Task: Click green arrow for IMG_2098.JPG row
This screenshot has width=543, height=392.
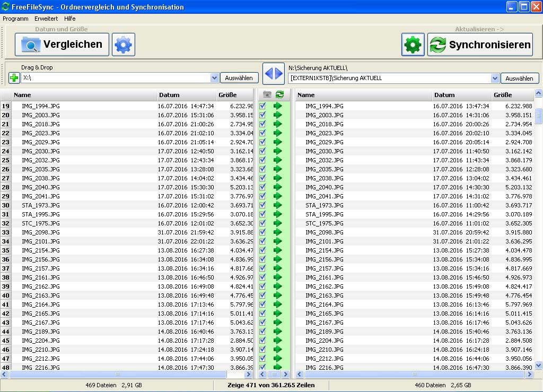Action: [x=278, y=232]
